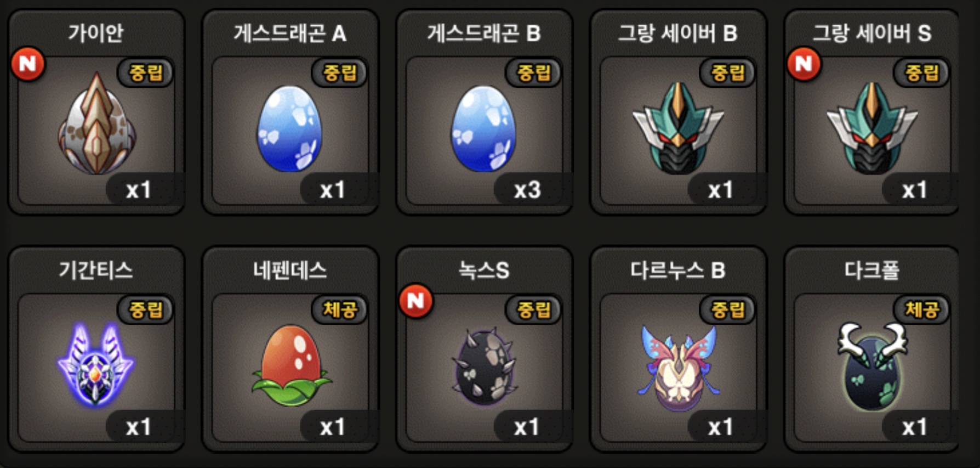The width and height of the screenshot is (980, 468).
Task: Click the red N badge on 가이안
Action: pyautogui.click(x=28, y=64)
